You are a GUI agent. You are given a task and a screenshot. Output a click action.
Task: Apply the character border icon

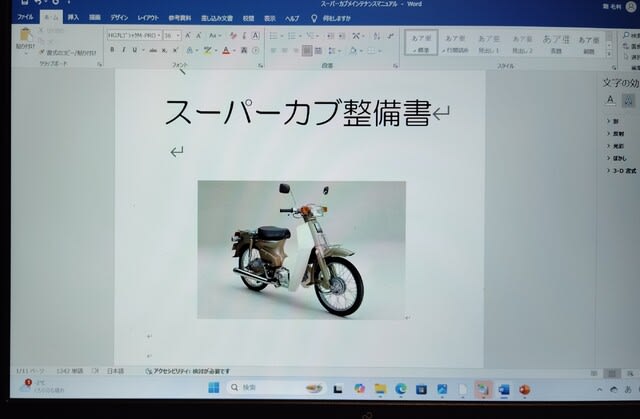coord(256,36)
